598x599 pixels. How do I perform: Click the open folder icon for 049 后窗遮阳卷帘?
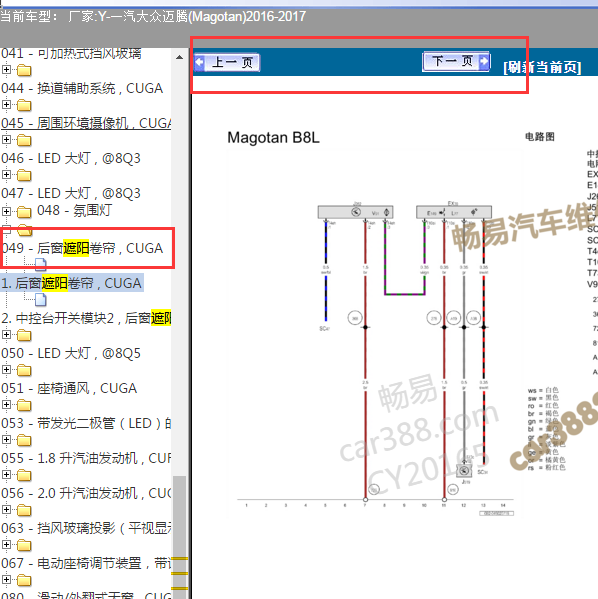25,230
